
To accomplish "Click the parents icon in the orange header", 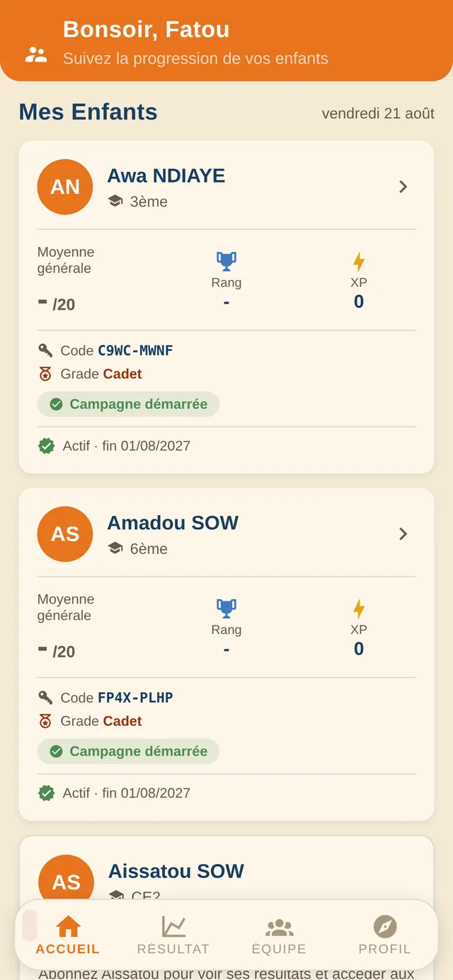I will point(36,55).
